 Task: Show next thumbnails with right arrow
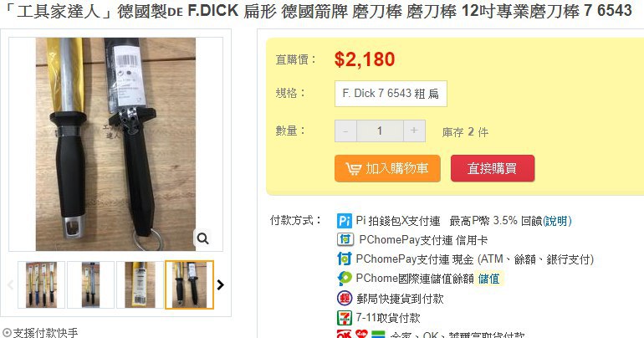[221, 284]
